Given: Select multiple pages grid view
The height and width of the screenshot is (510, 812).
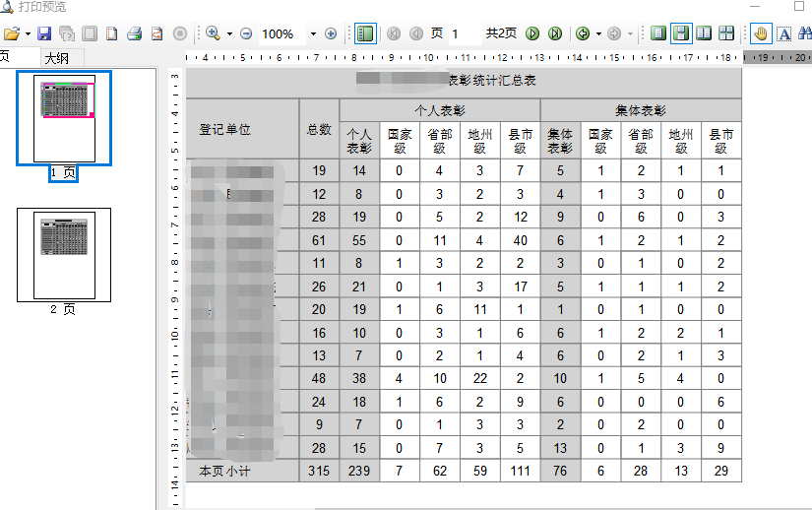Looking at the screenshot, I should [x=726, y=34].
